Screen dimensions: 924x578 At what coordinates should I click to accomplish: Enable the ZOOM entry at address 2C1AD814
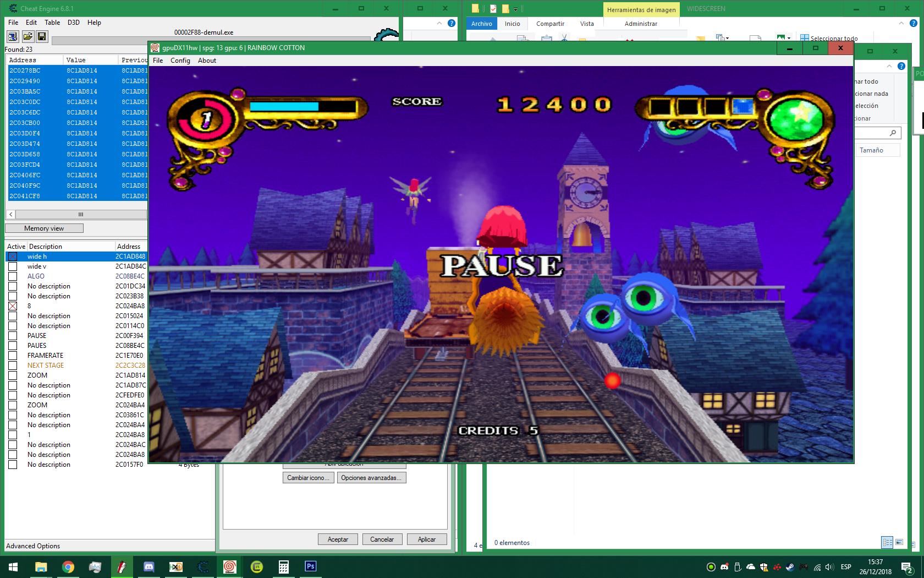pos(13,375)
